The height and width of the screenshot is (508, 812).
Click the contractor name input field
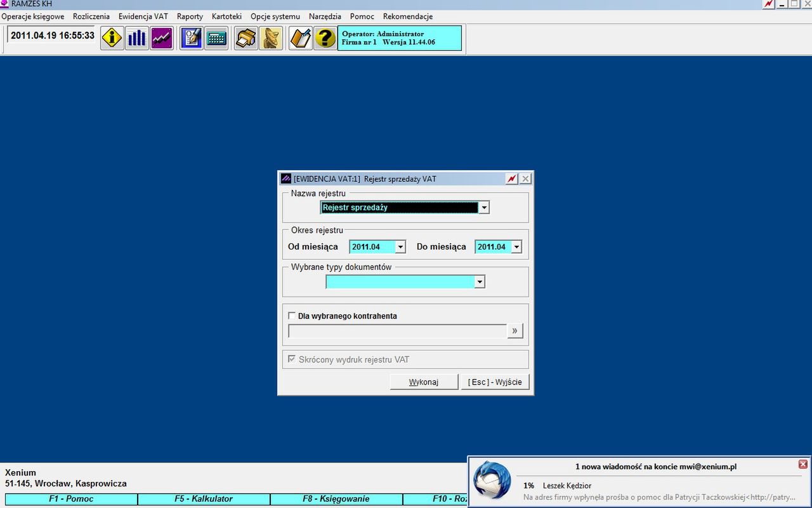pos(397,331)
